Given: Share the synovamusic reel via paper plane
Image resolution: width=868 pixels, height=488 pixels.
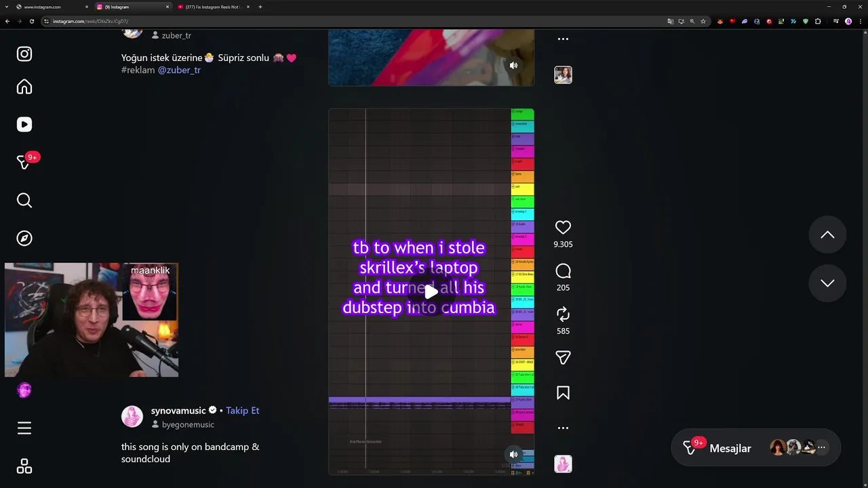Looking at the screenshot, I should click(x=563, y=358).
